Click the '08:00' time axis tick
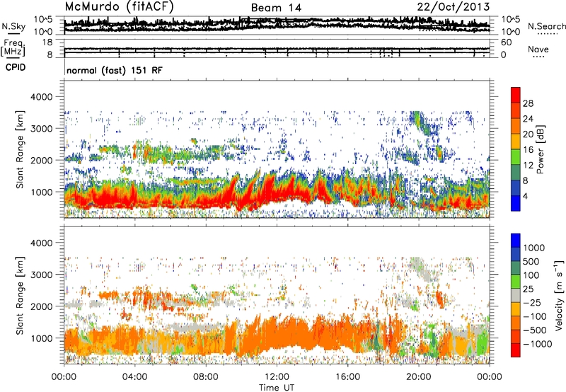This screenshot has height=392, width=566. [205, 377]
